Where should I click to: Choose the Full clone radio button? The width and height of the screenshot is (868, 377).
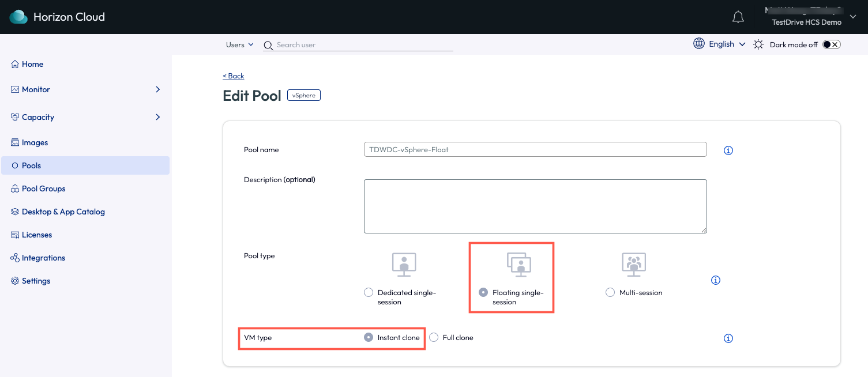(434, 338)
